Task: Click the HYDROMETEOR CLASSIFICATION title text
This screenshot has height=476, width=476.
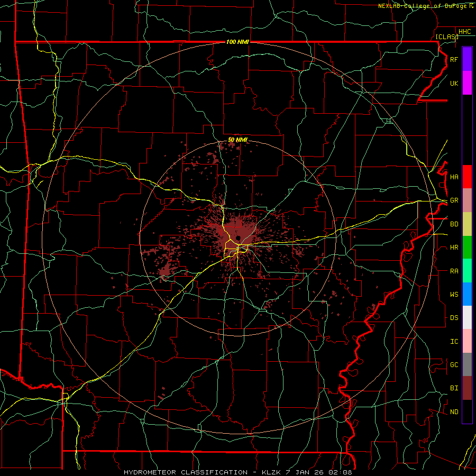Action: point(186,472)
